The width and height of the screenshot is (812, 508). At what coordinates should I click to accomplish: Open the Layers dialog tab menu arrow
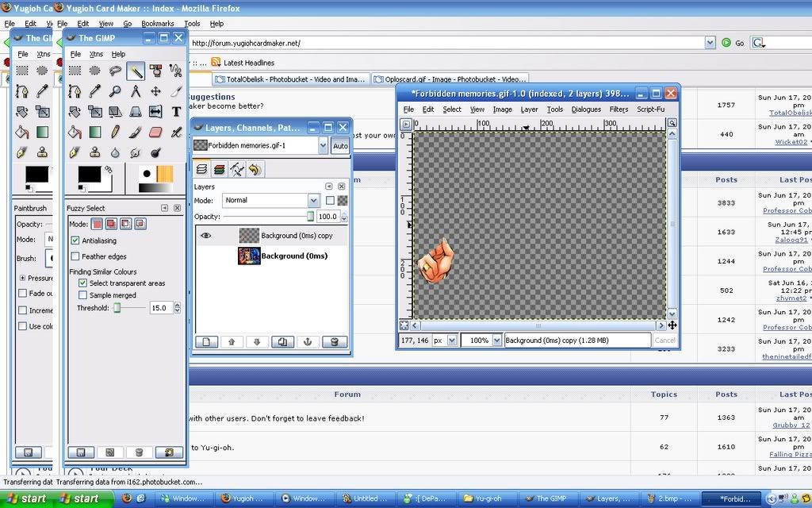[329, 186]
